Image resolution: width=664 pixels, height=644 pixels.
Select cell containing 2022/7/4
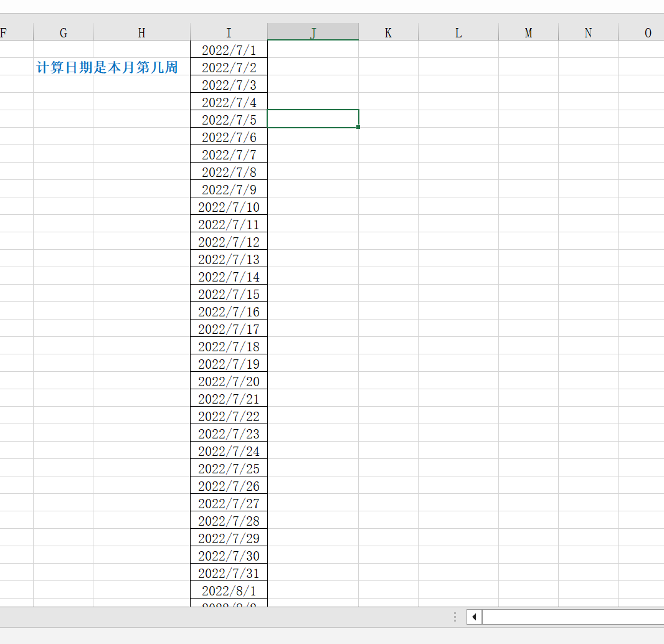[x=229, y=101]
